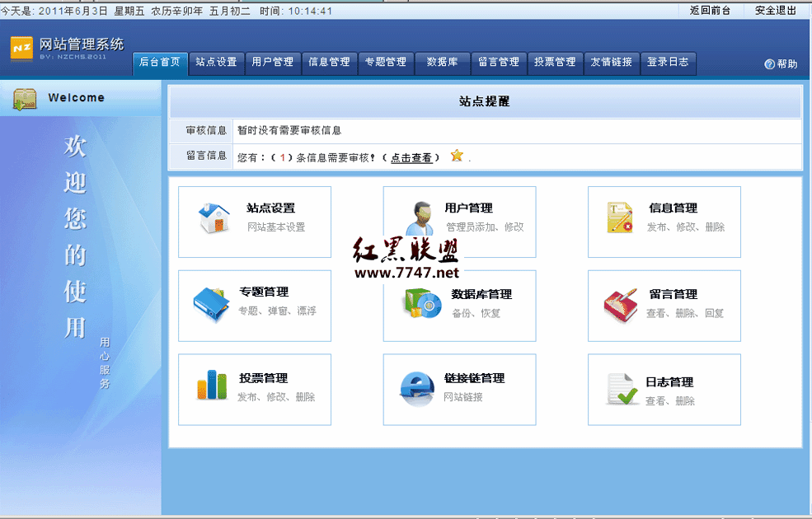Click the 查看、删除、回复 description text
Viewport: 812px width, 519px height.
pos(684,313)
